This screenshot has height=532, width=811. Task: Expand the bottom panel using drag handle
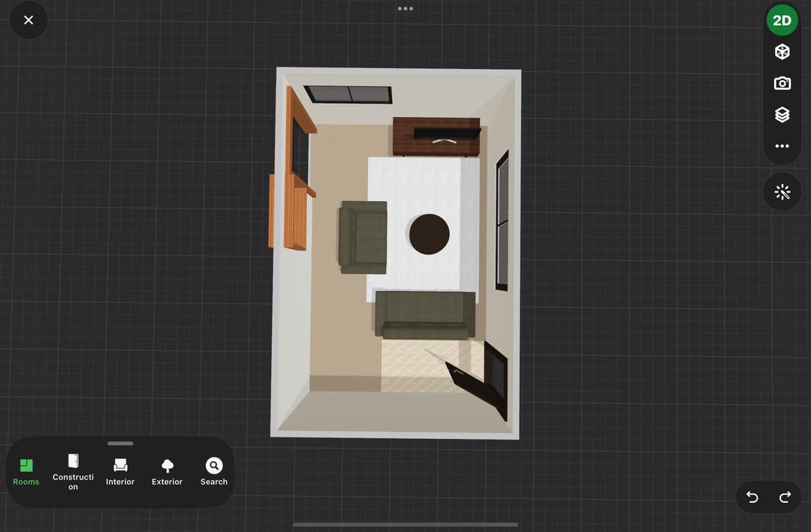(x=120, y=443)
